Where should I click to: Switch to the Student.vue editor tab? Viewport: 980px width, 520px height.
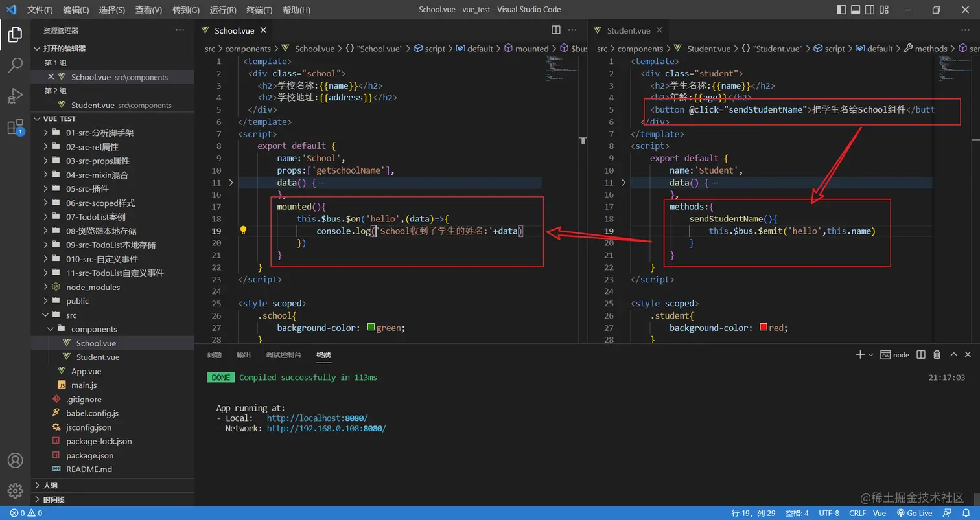coord(628,30)
